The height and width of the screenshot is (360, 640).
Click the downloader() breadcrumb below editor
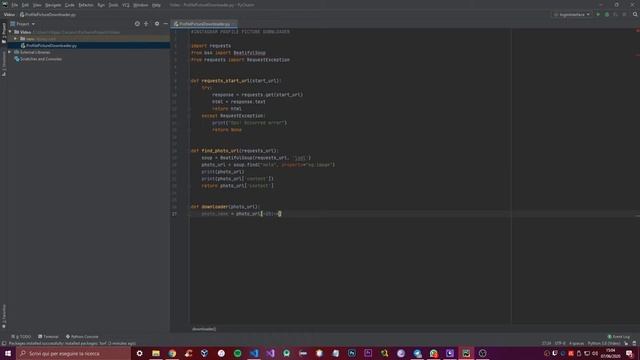[x=204, y=329]
